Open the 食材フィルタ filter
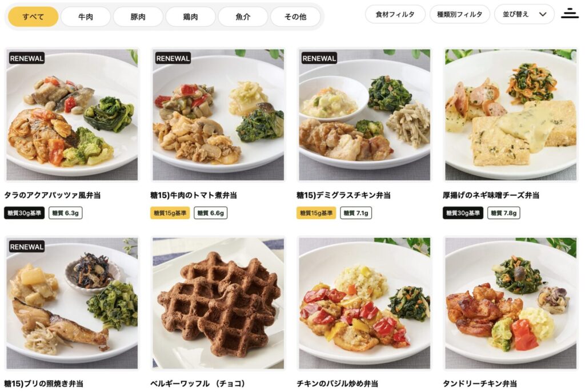This screenshot has width=585, height=392. [x=395, y=14]
